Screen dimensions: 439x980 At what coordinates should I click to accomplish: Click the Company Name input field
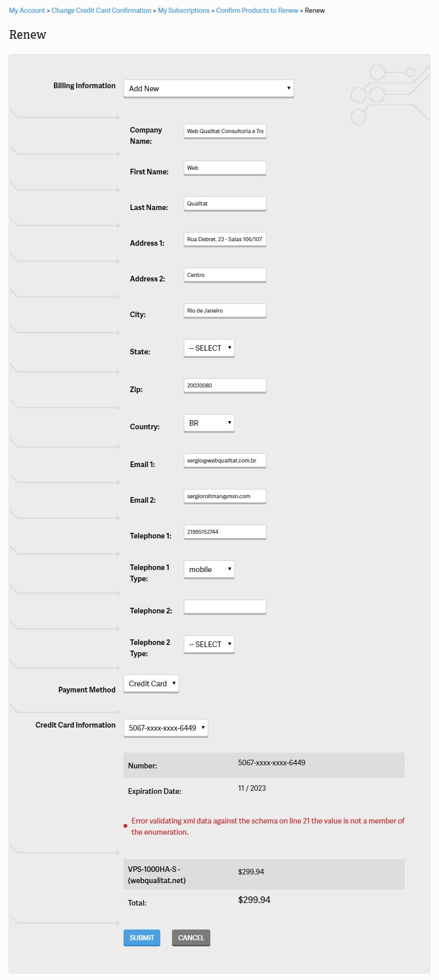pos(225,131)
